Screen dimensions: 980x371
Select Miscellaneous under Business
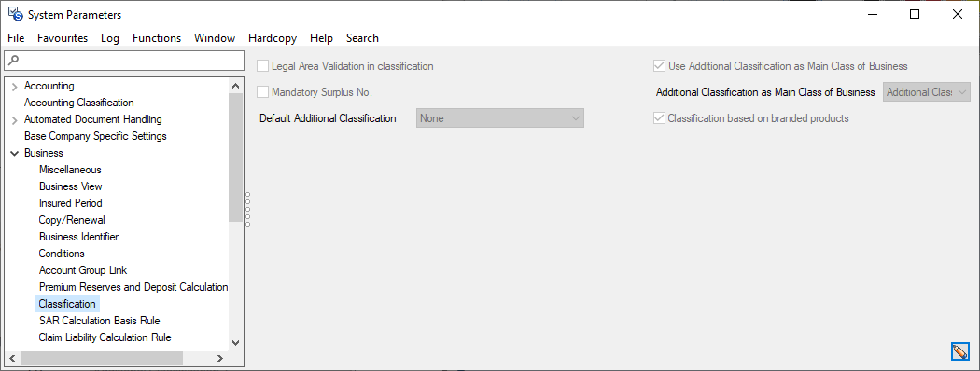(x=70, y=170)
